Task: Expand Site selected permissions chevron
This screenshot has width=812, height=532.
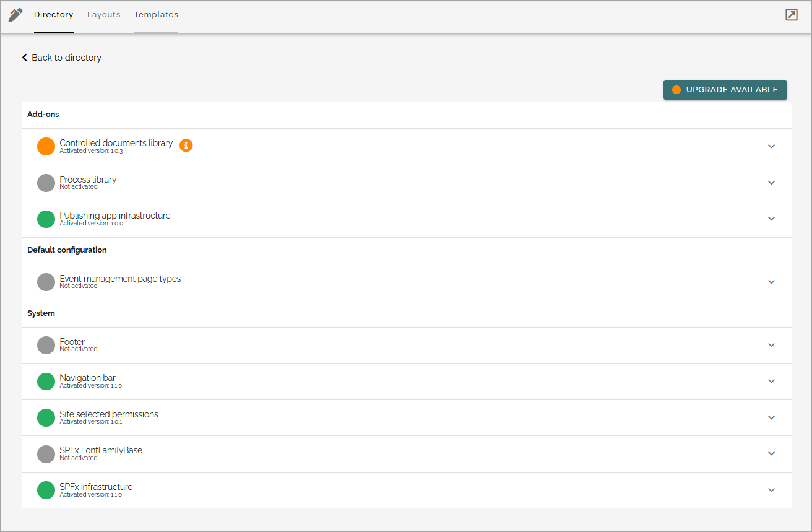Action: tap(771, 417)
